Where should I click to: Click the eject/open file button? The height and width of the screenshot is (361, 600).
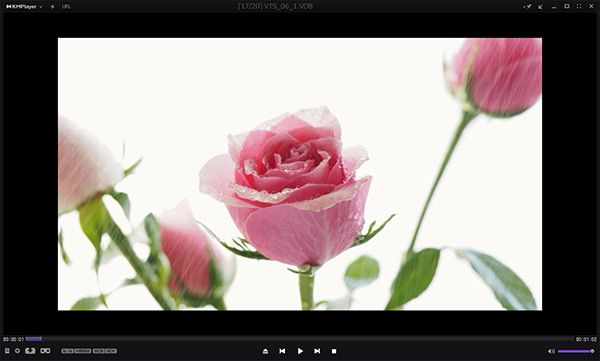coord(266,351)
